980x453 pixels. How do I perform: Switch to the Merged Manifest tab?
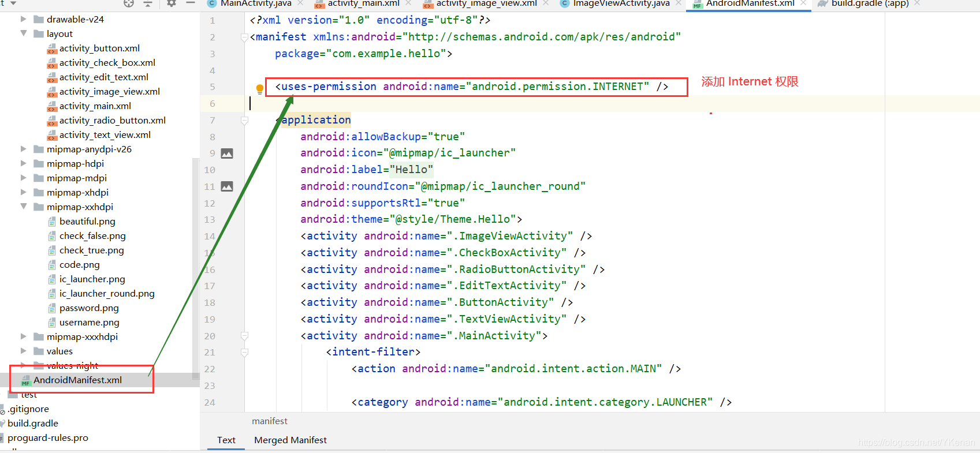290,440
